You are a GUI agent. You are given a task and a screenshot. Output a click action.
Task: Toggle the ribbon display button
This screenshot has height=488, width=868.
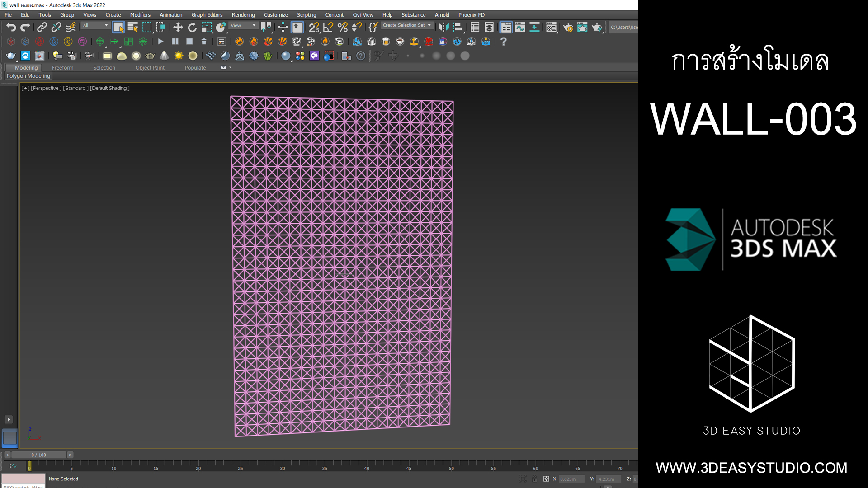(x=506, y=28)
